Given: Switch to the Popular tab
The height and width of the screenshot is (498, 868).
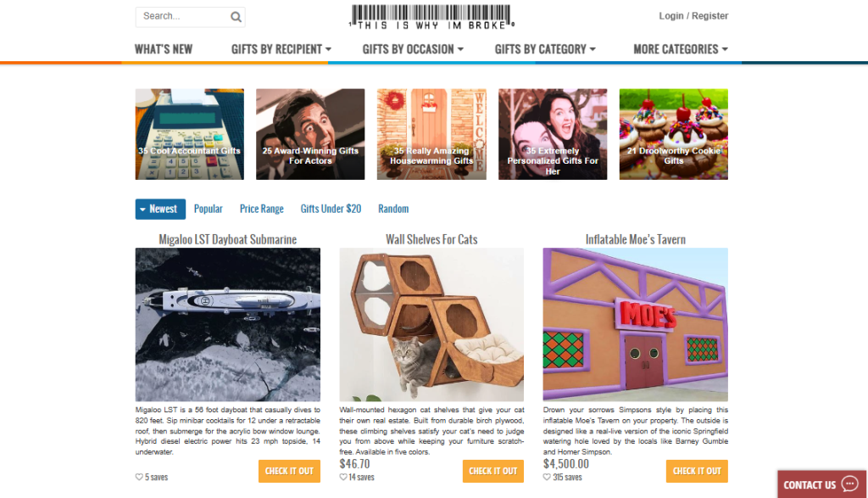Looking at the screenshot, I should point(209,209).
